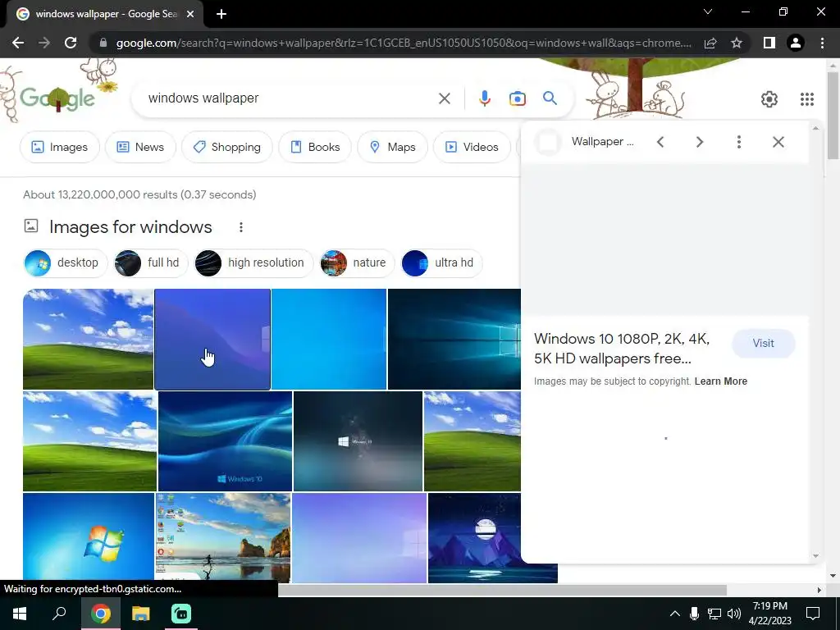840x630 pixels.
Task: Open File Explorer from taskbar
Action: click(x=141, y=614)
